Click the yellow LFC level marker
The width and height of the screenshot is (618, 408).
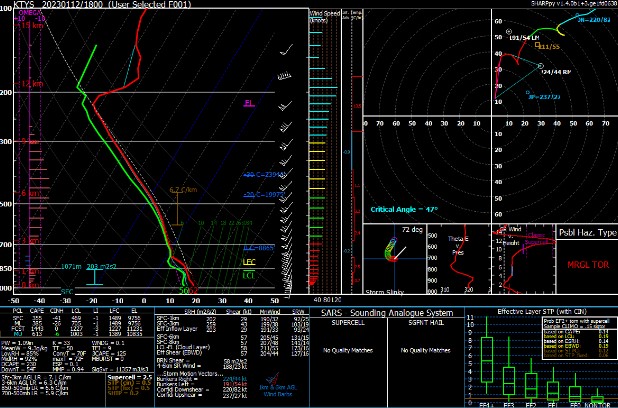[x=249, y=262]
